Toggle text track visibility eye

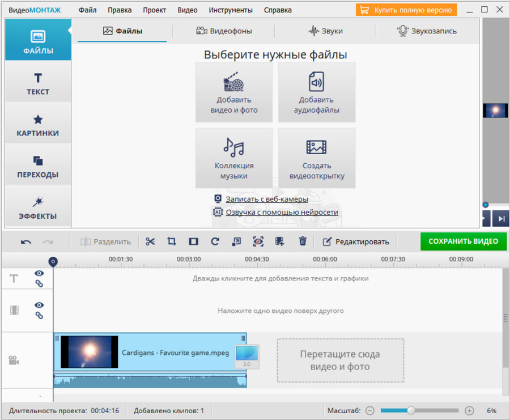point(39,273)
